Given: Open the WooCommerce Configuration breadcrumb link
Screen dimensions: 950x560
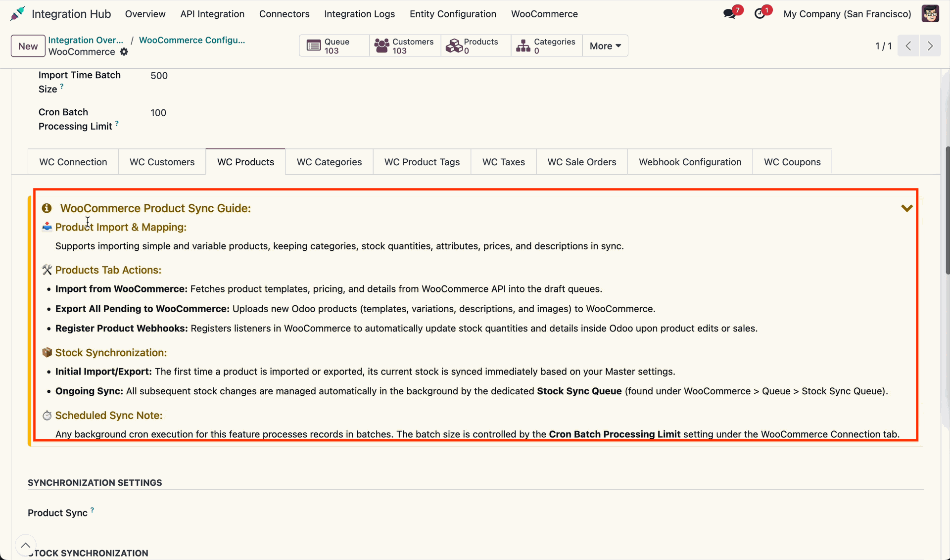Looking at the screenshot, I should (x=192, y=40).
